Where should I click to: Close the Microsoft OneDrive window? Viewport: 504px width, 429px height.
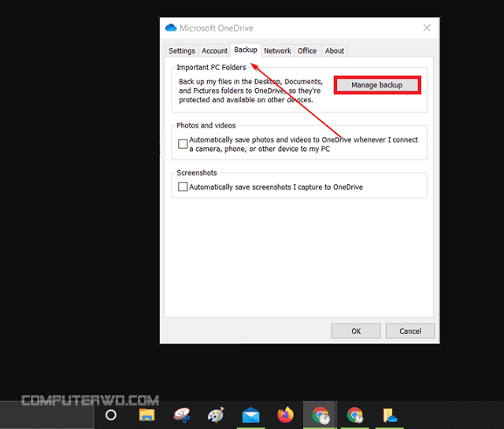[x=427, y=28]
